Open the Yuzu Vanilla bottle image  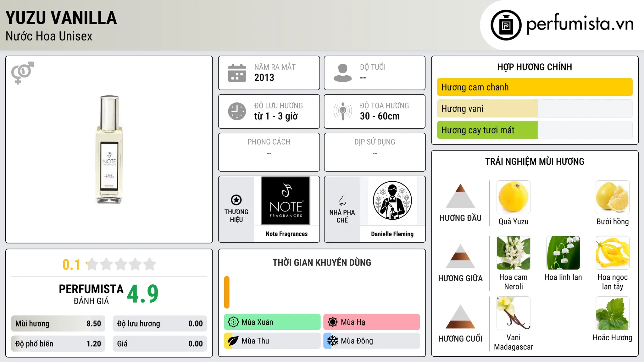tap(109, 150)
